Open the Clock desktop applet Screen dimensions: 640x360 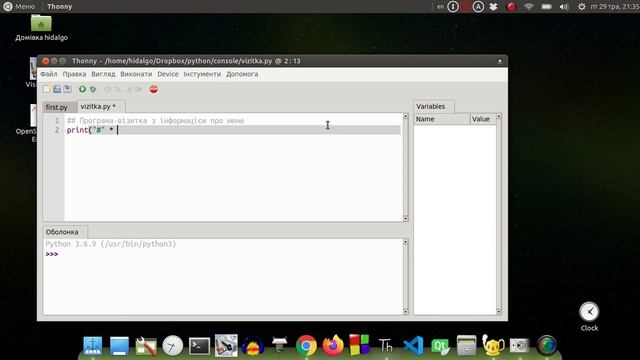click(589, 316)
